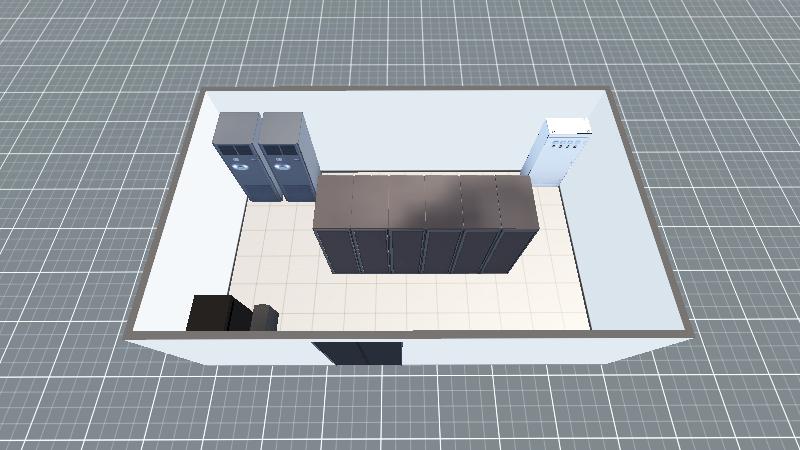800x450 pixels.
Task: Click the front exterior wall right of door
Action: pyautogui.click(x=520, y=350)
